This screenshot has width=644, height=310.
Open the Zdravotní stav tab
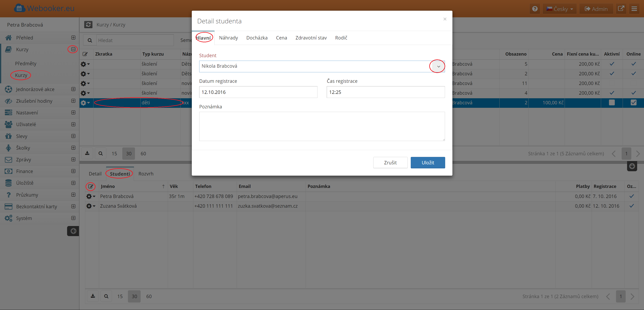[x=311, y=38]
